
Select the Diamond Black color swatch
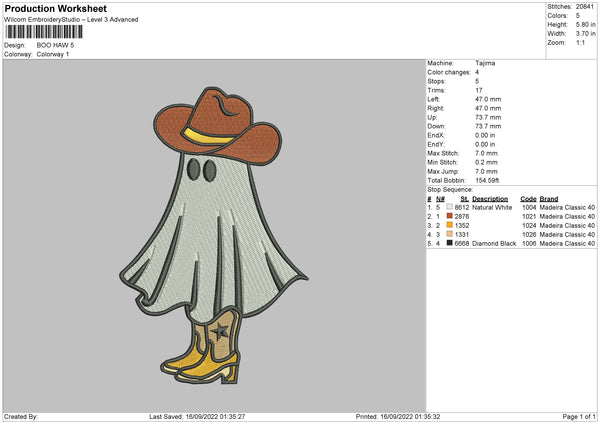tap(450, 243)
